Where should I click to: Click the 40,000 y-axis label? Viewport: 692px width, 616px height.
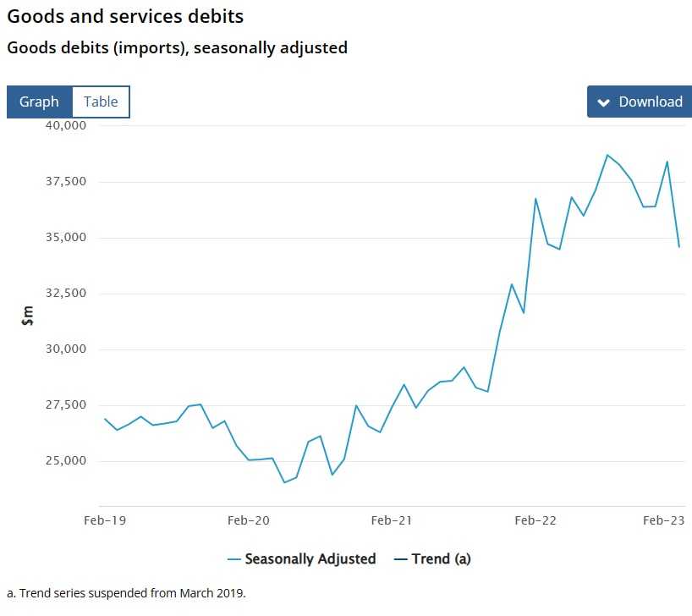click(64, 125)
